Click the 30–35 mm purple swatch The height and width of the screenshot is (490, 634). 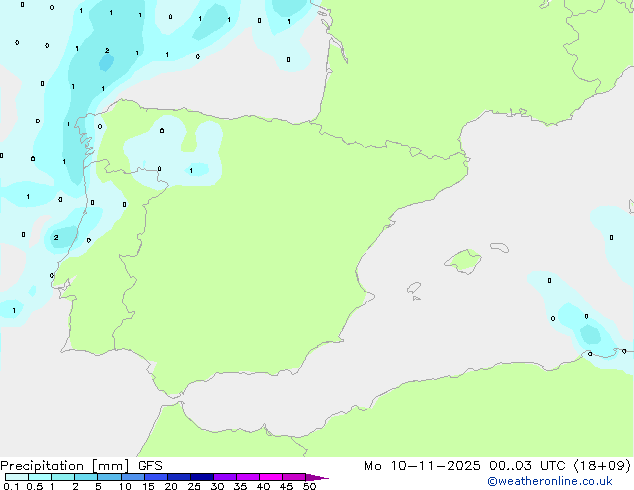point(224,477)
